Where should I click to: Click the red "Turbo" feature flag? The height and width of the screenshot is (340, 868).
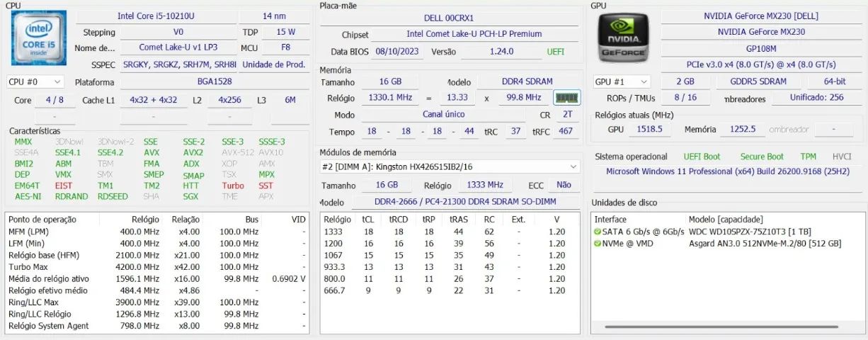[233, 186]
